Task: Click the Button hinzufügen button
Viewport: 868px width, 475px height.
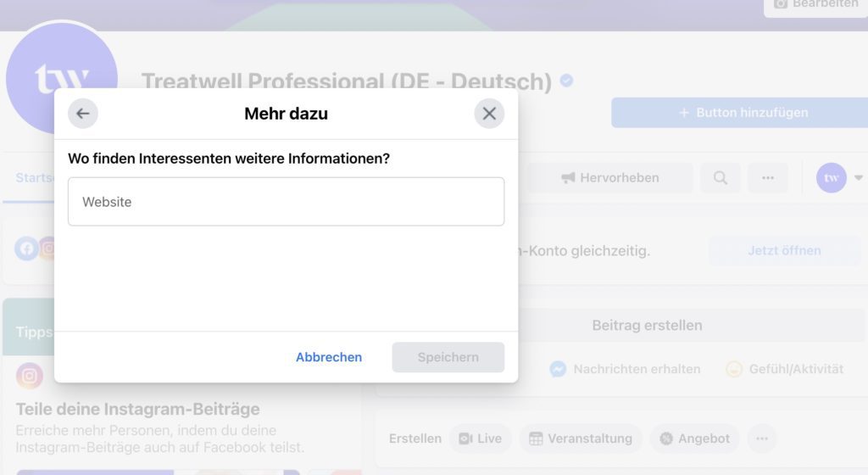Action: pos(739,113)
